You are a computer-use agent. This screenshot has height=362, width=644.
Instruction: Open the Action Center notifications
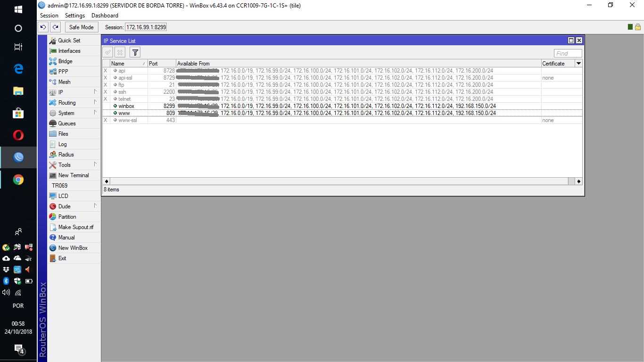(x=19, y=349)
